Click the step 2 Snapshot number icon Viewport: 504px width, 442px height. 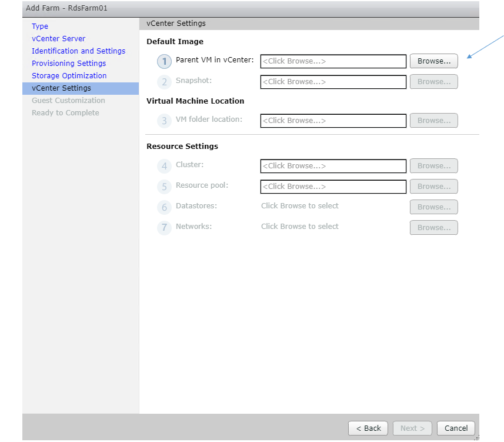pyautogui.click(x=164, y=82)
